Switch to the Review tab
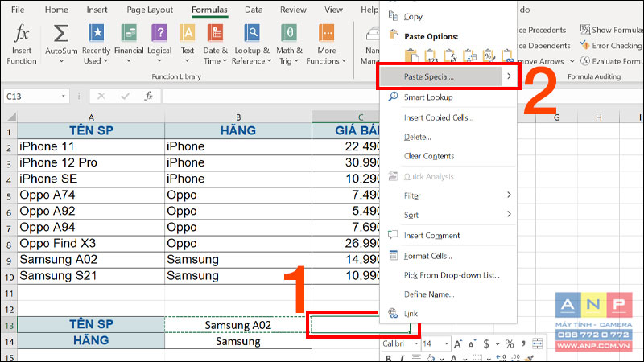This screenshot has height=362, width=644. pyautogui.click(x=293, y=10)
